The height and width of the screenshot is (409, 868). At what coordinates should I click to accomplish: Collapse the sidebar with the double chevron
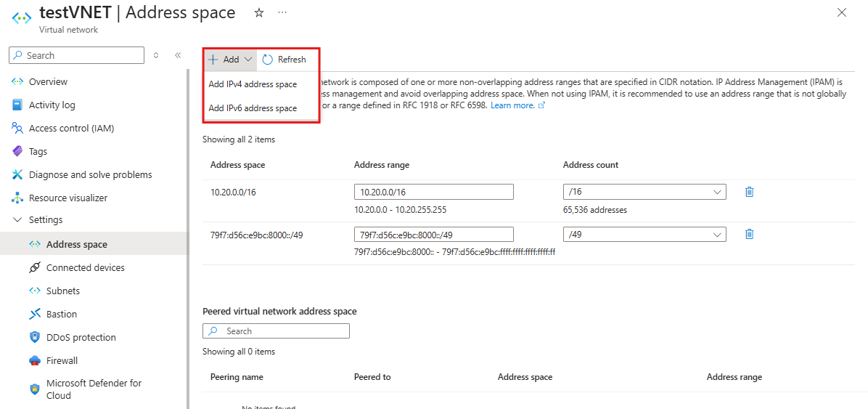point(178,55)
